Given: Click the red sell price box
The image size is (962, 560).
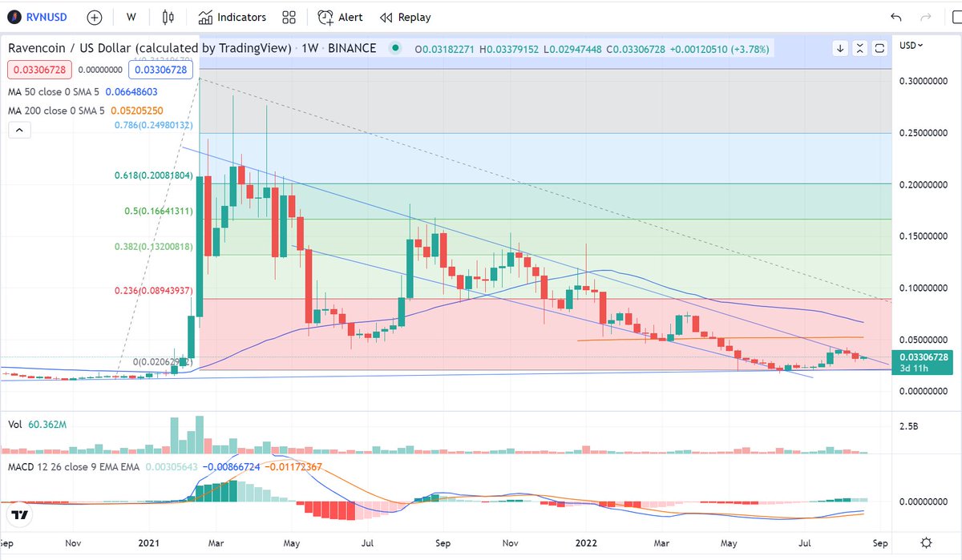Looking at the screenshot, I should pos(38,70).
